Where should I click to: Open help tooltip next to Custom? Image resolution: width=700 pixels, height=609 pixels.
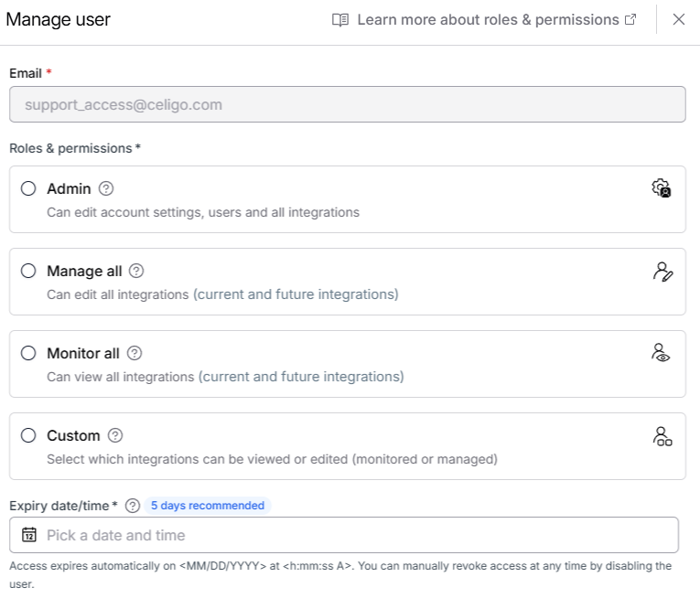pyautogui.click(x=115, y=436)
